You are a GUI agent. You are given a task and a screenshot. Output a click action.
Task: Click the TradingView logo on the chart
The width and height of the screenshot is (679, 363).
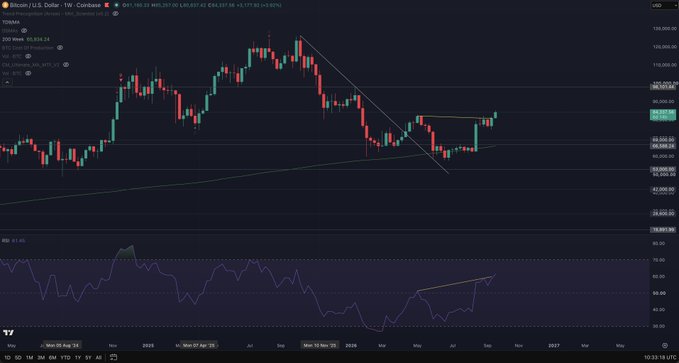(x=8, y=332)
